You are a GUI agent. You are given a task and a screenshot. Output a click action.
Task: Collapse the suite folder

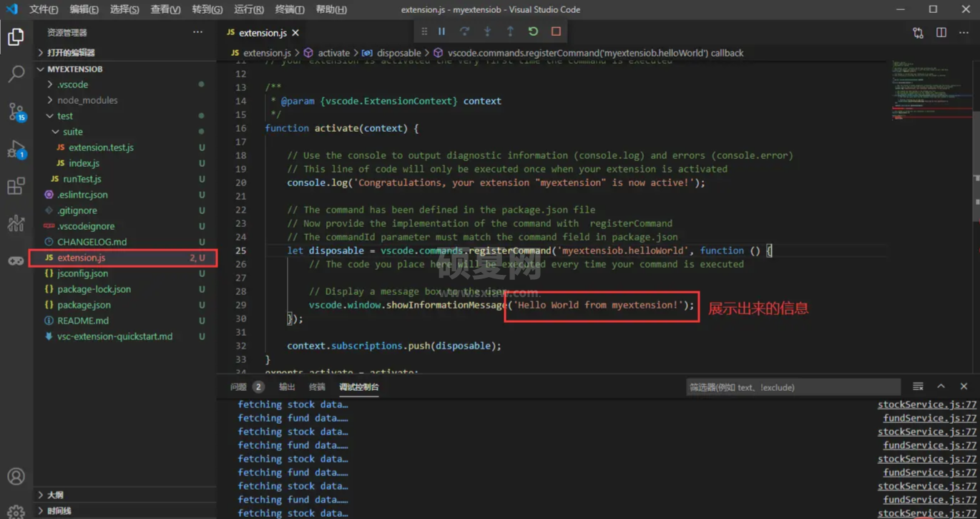coord(125,132)
